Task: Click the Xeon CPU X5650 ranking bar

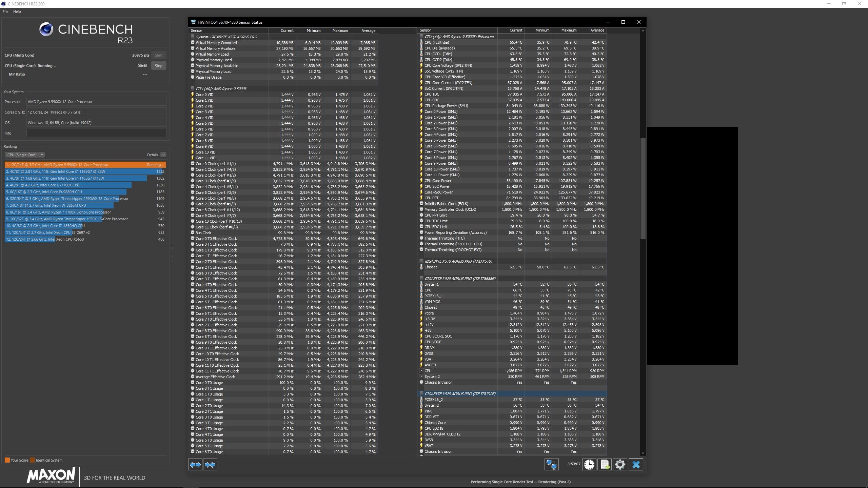Action: pyautogui.click(x=30, y=239)
